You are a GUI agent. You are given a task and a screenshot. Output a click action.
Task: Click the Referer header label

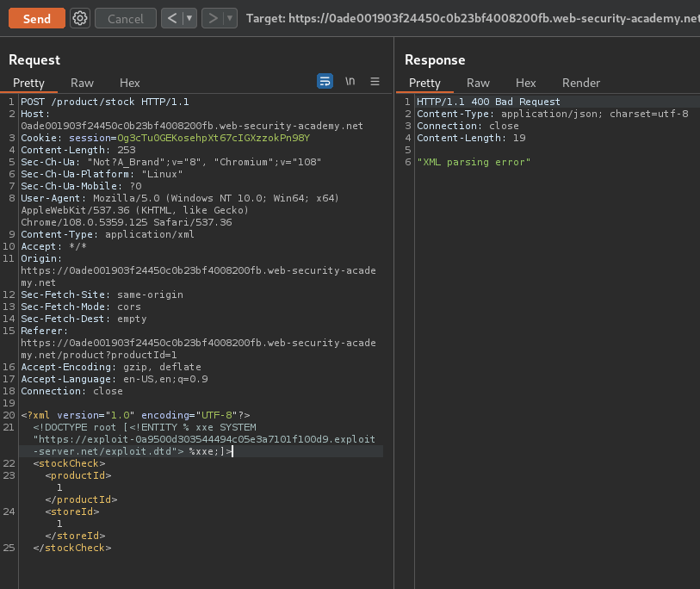click(44, 331)
